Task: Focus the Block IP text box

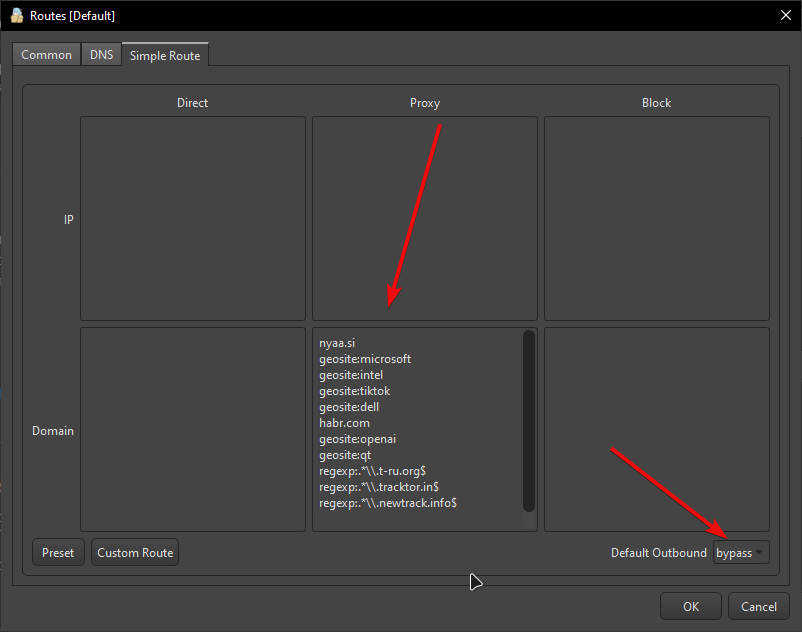Action: [657, 218]
